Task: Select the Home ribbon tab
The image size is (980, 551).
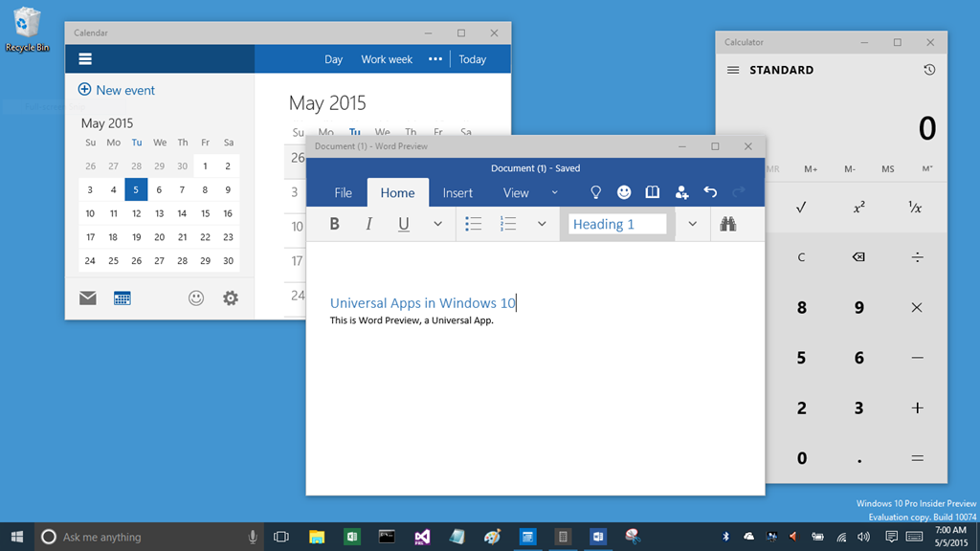Action: (x=397, y=193)
